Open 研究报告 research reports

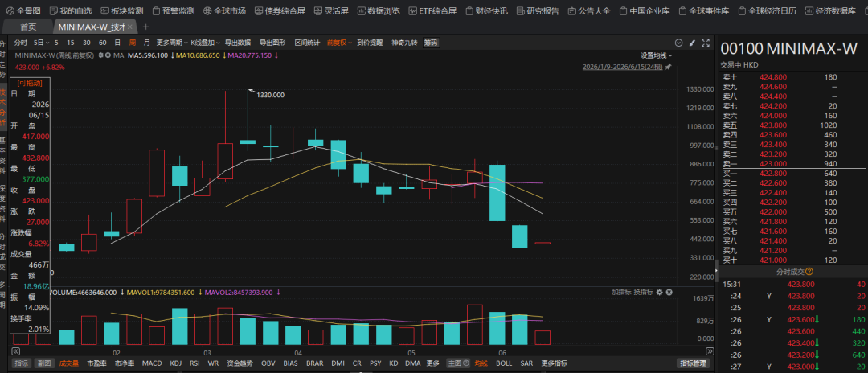pyautogui.click(x=538, y=11)
